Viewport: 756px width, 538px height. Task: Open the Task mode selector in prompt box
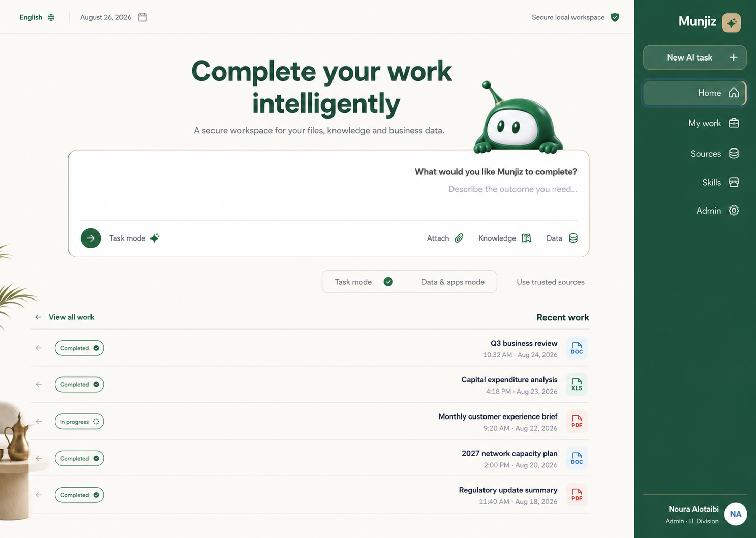click(134, 238)
